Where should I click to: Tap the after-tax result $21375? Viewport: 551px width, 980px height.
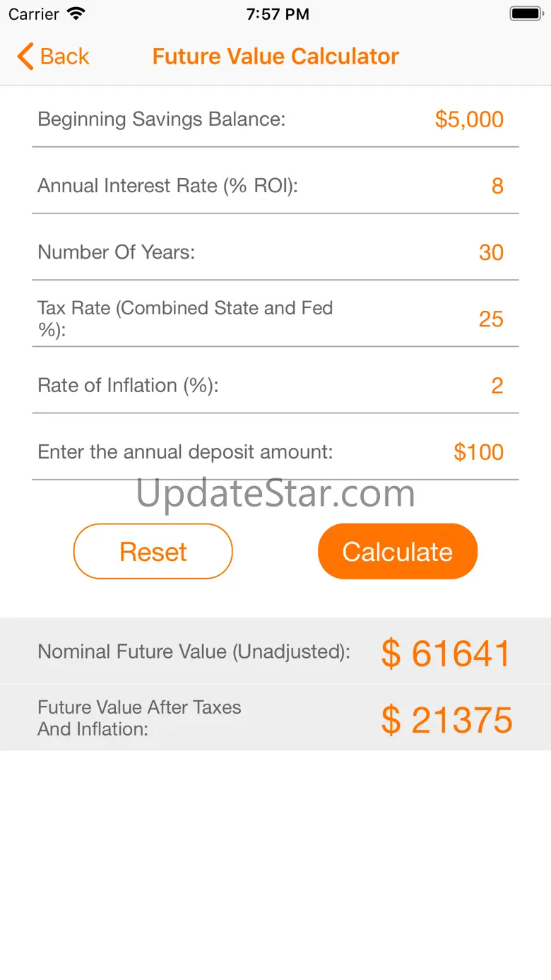446,720
